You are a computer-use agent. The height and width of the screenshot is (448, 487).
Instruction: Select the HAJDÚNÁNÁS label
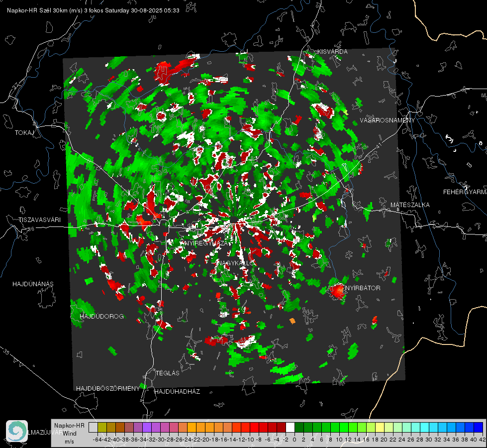(x=33, y=284)
